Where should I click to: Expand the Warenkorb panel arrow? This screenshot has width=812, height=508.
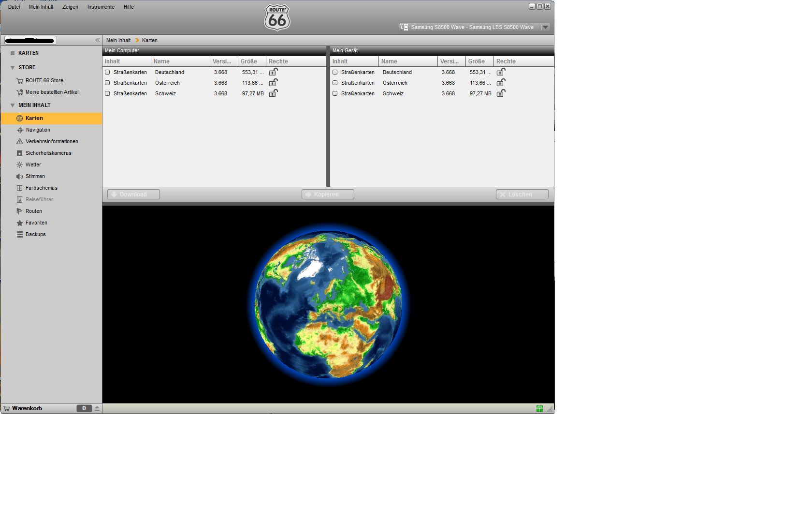97,409
